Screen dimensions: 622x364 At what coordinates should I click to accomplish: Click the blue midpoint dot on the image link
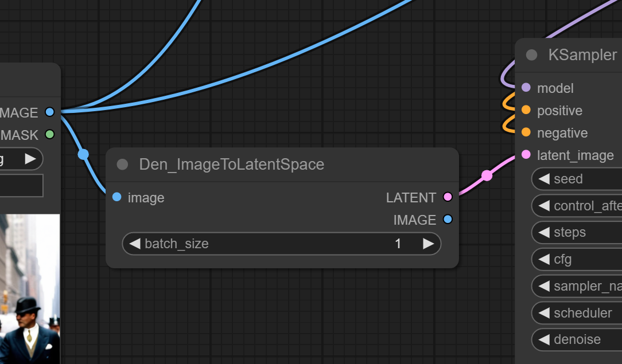coord(83,154)
